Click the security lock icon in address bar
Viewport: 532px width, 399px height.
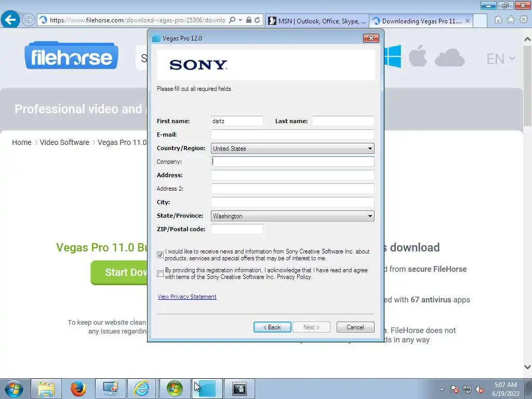tap(249, 20)
